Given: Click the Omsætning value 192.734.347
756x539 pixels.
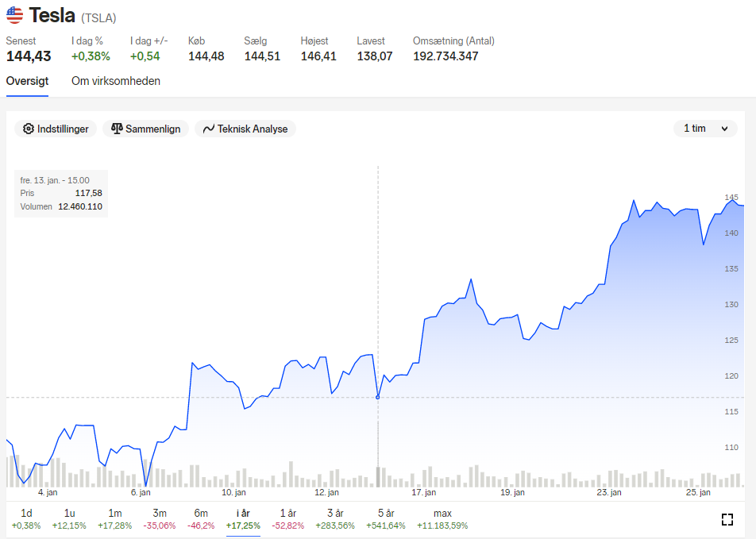Looking at the screenshot, I should point(445,56).
